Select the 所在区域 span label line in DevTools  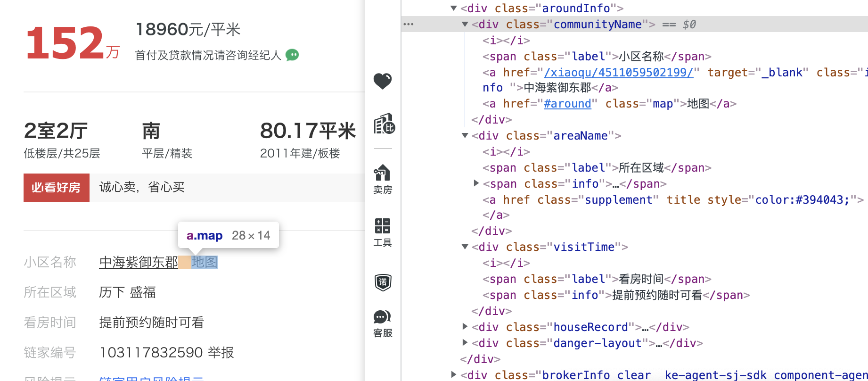point(597,167)
